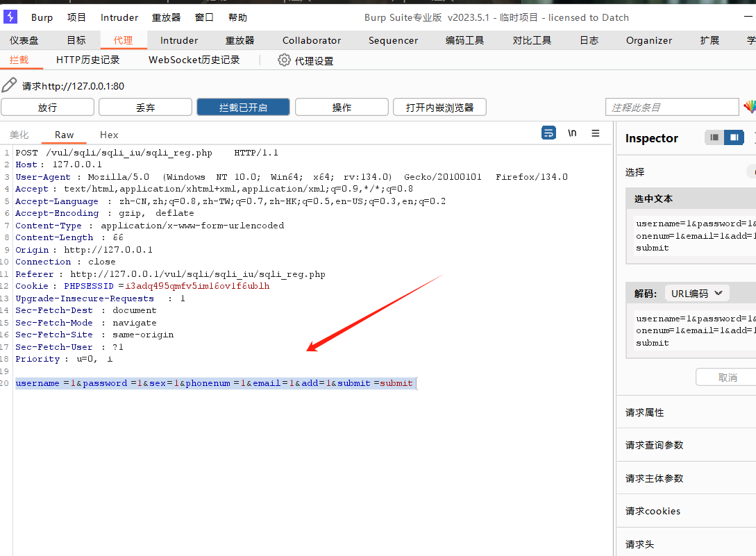Image resolution: width=756 pixels, height=556 pixels.
Task: Open the 日志 tab
Action: [589, 40]
